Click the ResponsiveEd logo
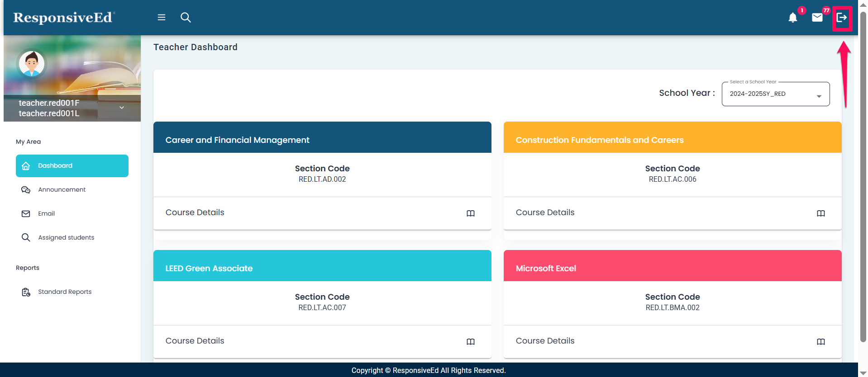 (63, 18)
